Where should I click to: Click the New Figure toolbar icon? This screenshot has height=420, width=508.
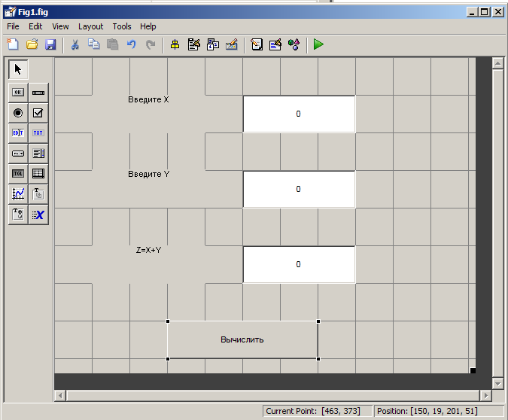tap(13, 44)
